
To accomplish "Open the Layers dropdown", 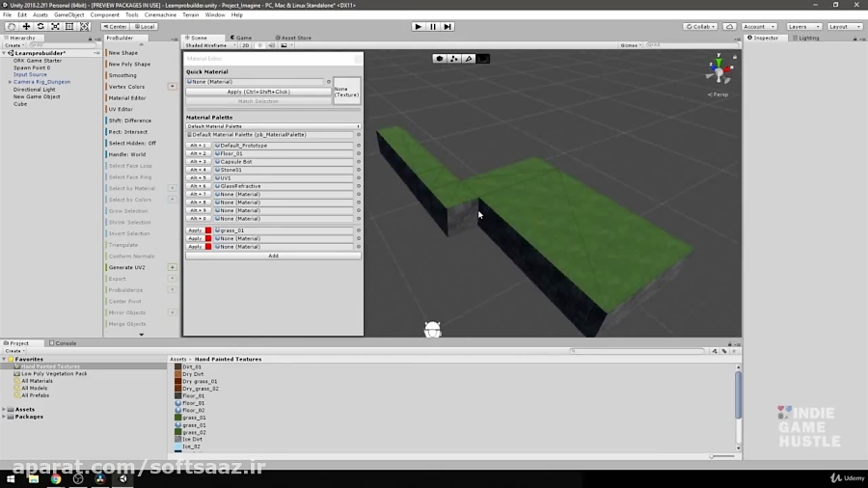I will pos(803,27).
